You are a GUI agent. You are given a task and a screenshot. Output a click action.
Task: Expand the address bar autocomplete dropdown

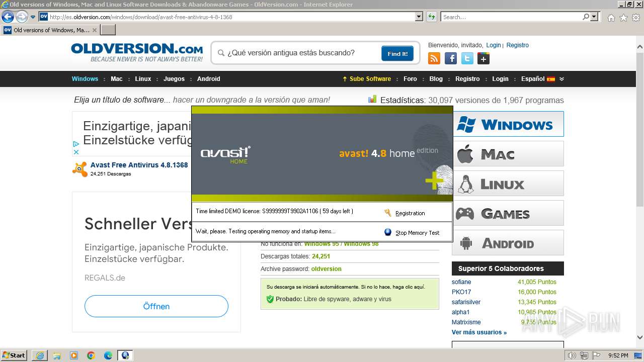[x=419, y=17]
